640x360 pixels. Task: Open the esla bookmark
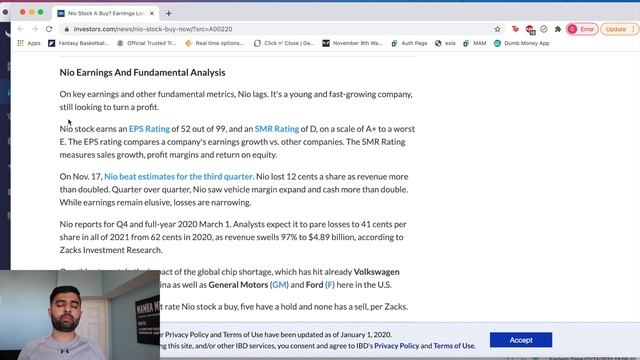tap(445, 43)
